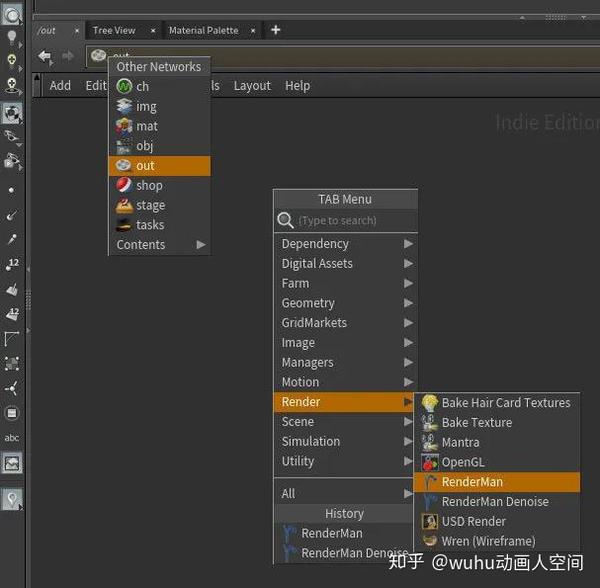Open the tasks network
Viewport: 600px width, 588px height.
coord(160,225)
